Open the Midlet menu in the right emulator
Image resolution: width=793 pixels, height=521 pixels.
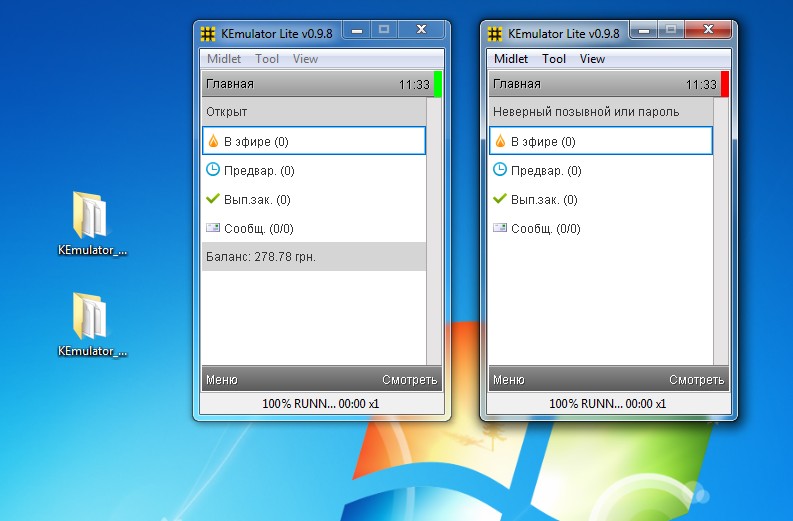coord(511,59)
